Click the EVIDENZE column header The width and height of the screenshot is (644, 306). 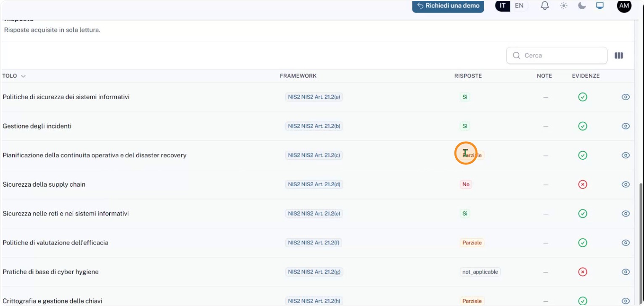586,76
